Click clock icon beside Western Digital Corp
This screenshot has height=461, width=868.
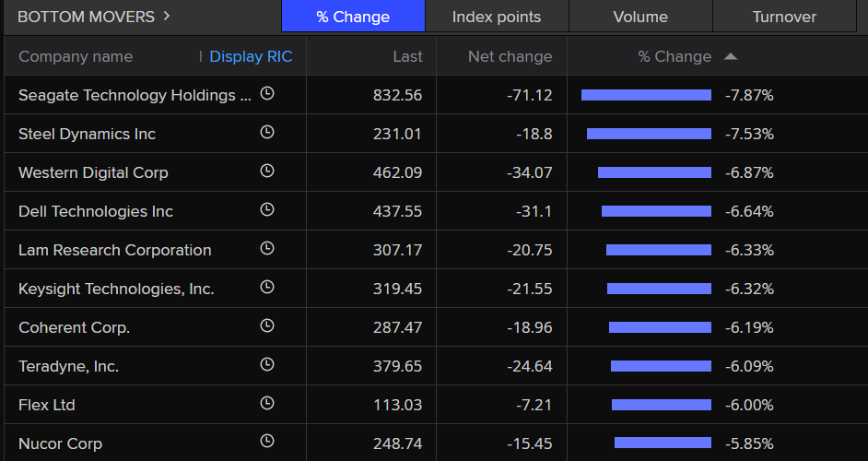(x=267, y=171)
